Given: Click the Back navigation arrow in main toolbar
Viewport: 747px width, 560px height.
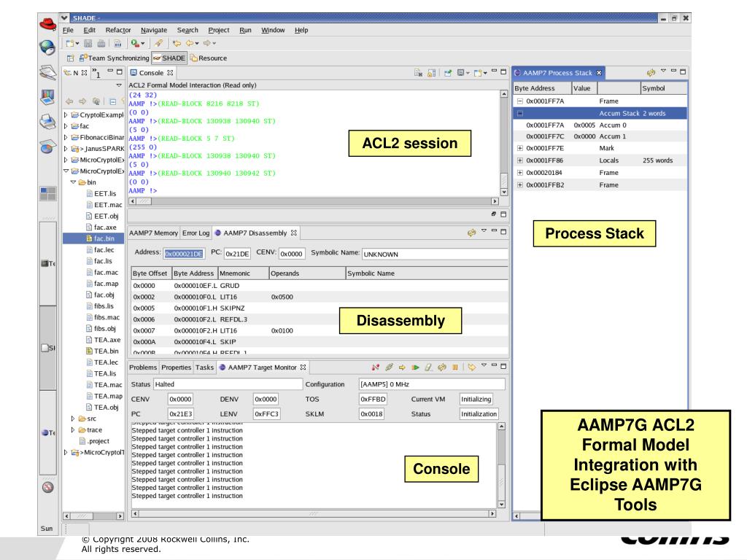Looking at the screenshot, I should (x=190, y=43).
